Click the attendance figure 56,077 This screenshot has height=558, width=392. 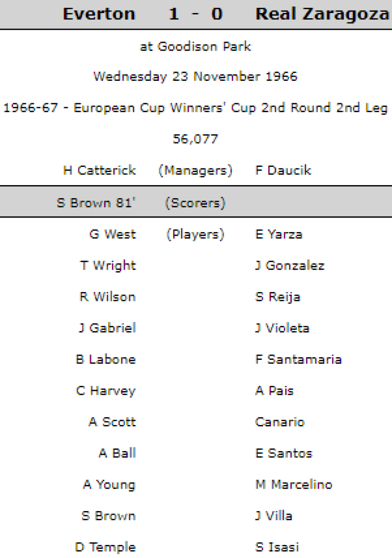tap(196, 139)
